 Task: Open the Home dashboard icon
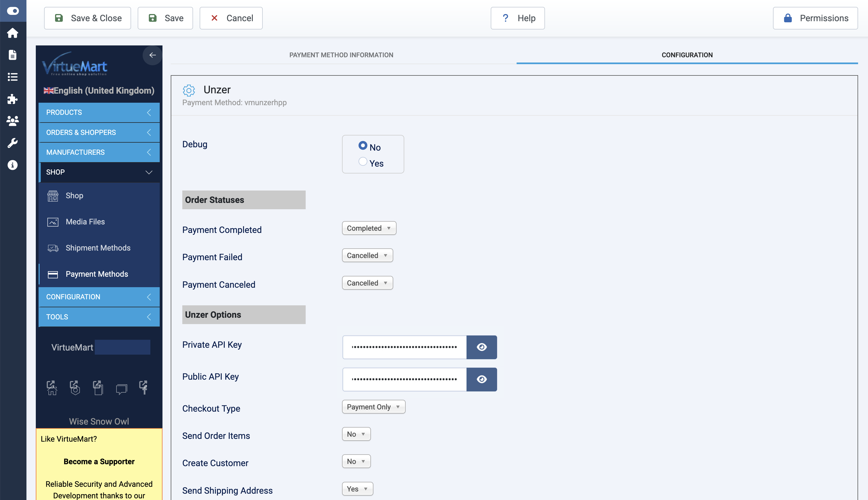pos(13,33)
